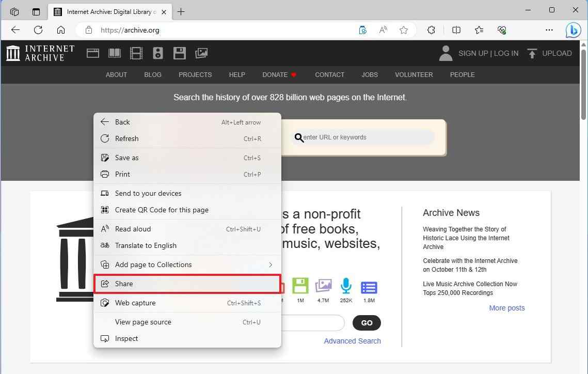588x374 pixels.
Task: Expand Add page to Collections submenu
Action: (x=270, y=264)
